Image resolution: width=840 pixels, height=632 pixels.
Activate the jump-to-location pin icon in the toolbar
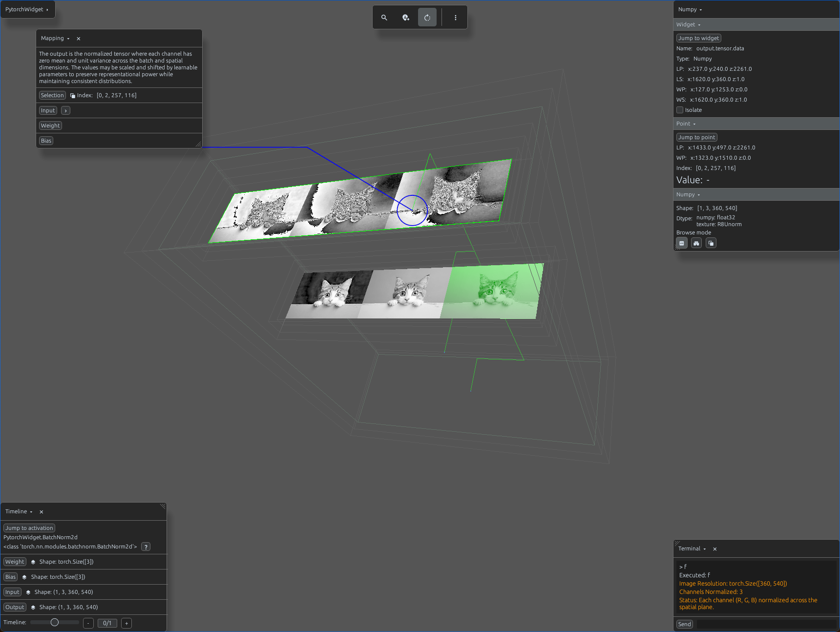pyautogui.click(x=406, y=18)
